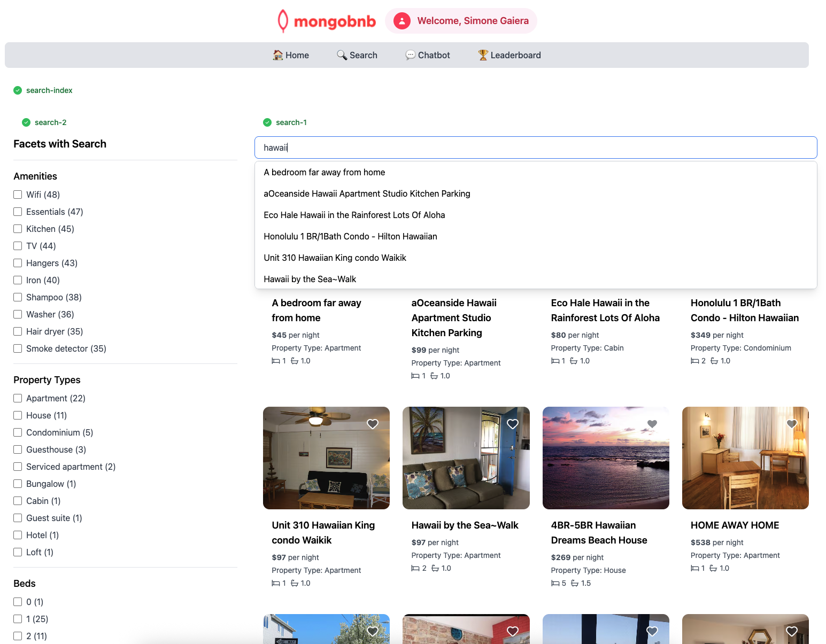Open the Chatbot page
The image size is (826, 644).
click(428, 55)
